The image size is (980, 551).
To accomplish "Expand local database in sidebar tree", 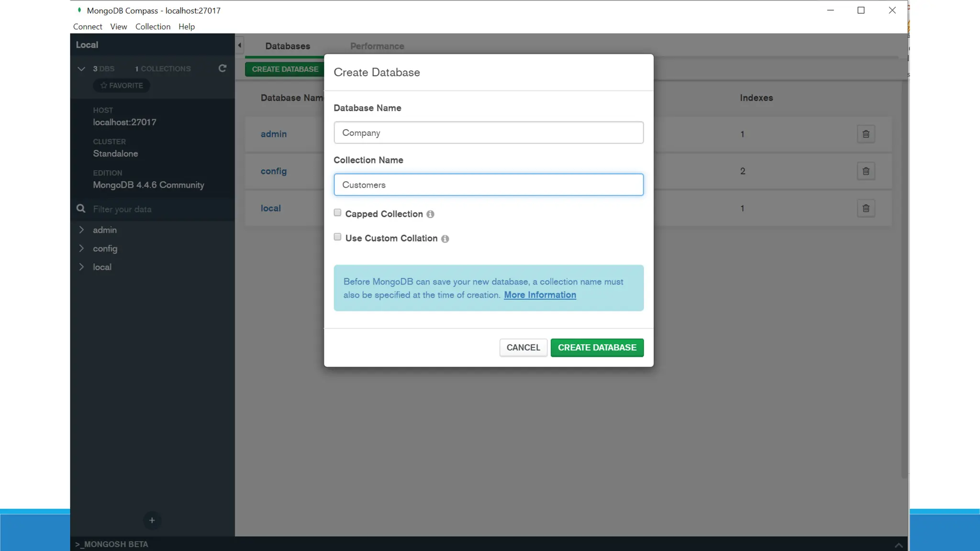I will (81, 267).
